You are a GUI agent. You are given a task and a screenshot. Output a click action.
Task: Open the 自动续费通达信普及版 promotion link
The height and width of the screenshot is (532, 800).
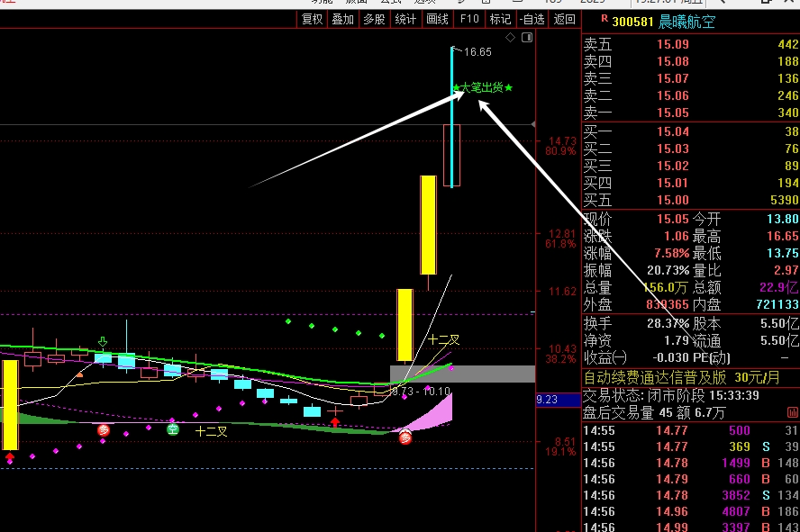tap(682, 377)
